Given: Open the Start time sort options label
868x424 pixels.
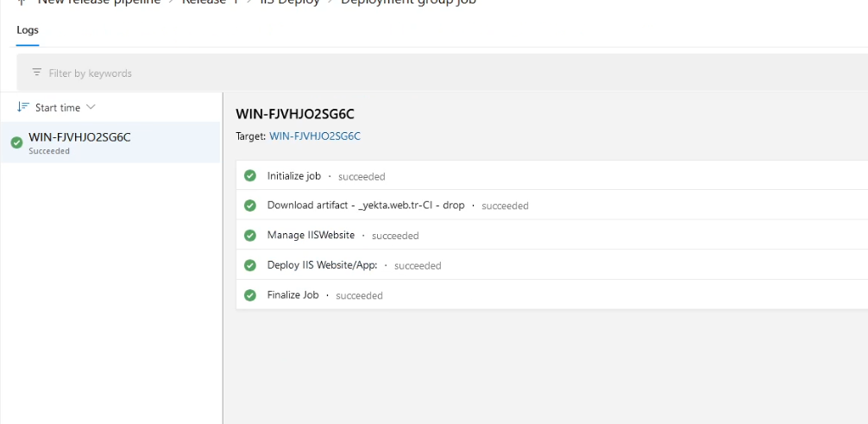Looking at the screenshot, I should pos(58,108).
